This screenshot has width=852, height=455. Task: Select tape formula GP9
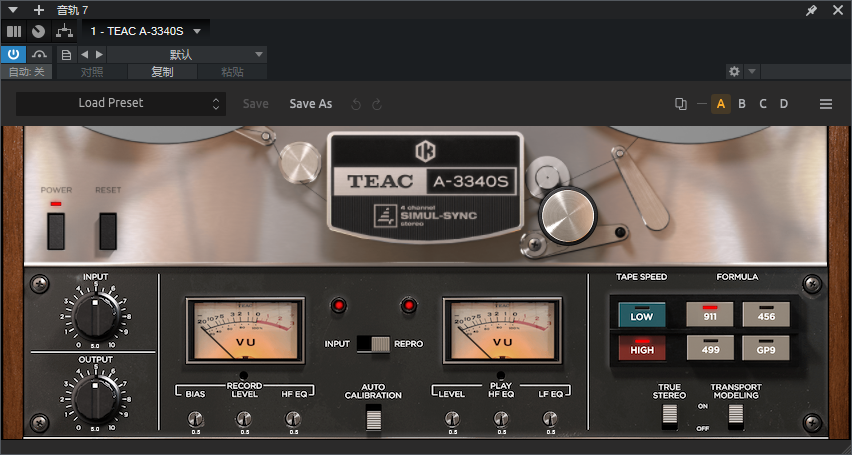tap(766, 348)
